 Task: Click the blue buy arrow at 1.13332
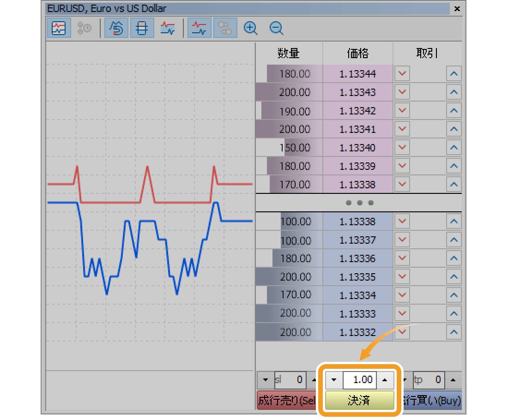click(x=454, y=332)
